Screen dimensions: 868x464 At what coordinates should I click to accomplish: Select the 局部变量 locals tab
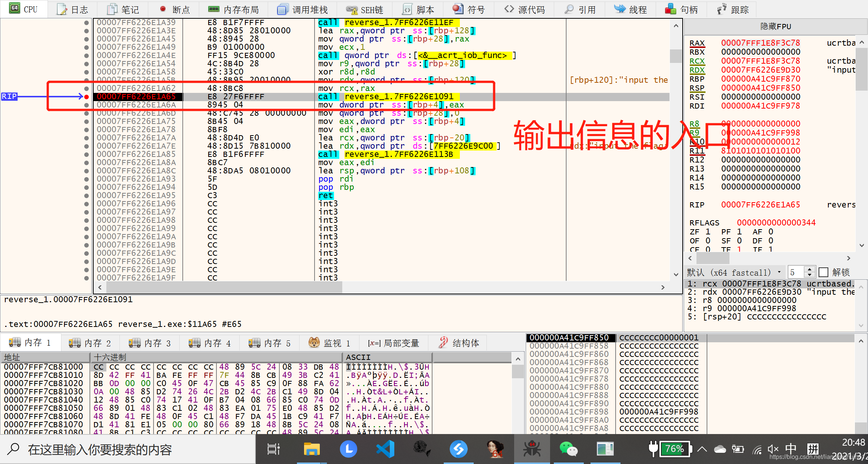394,343
